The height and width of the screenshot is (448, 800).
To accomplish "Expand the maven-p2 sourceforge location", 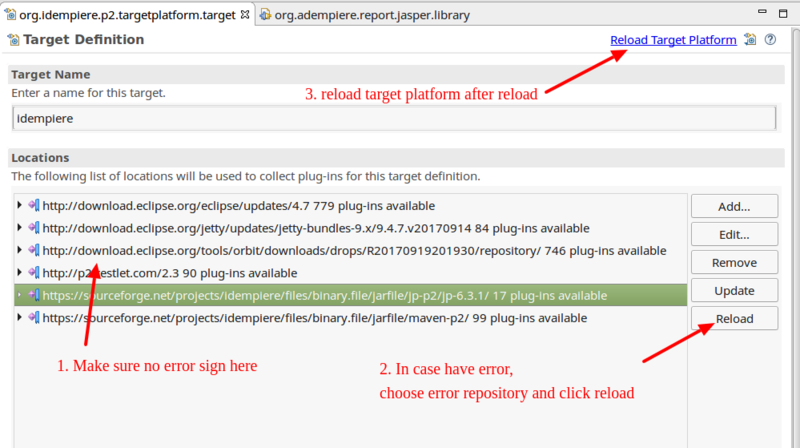I will (x=19, y=318).
